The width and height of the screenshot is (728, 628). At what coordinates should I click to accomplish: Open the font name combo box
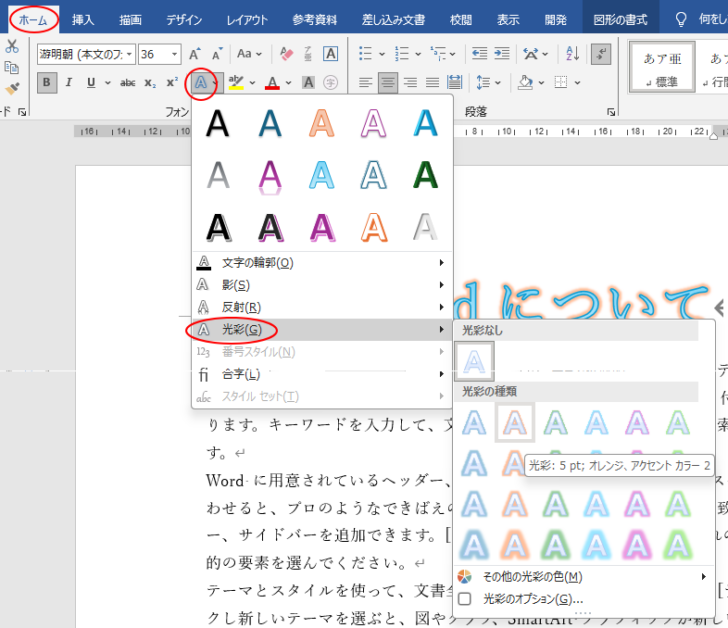tap(86, 54)
